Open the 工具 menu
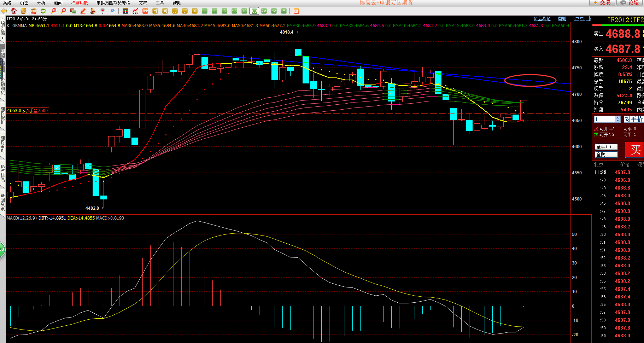 160,3
